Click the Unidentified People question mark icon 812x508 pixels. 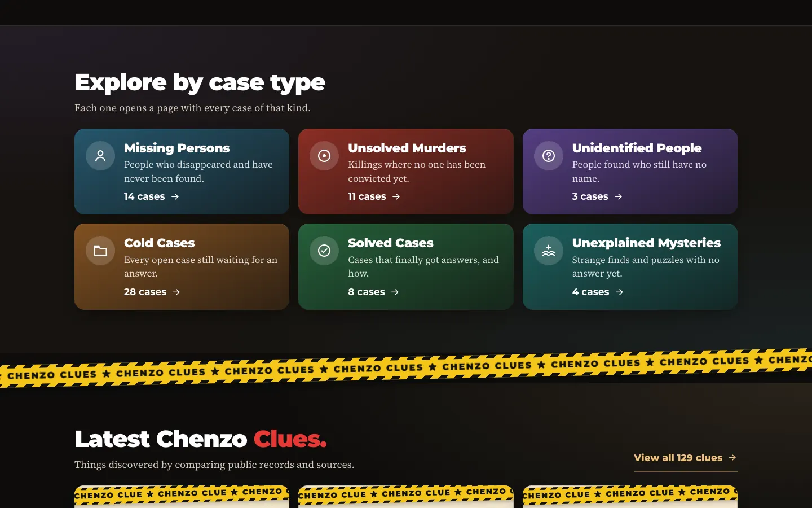549,156
